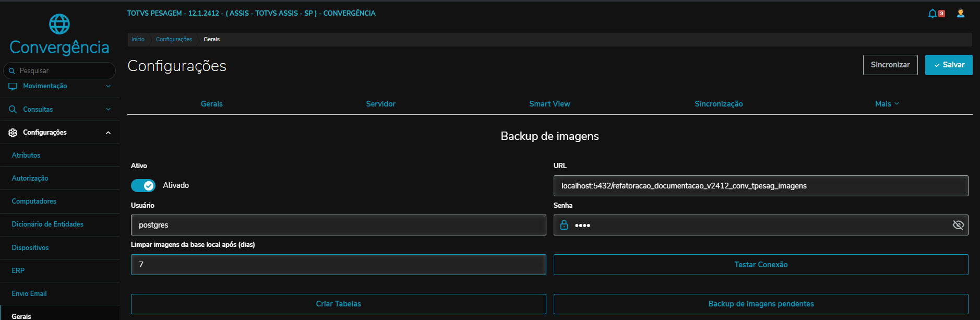Disable the Ativo backup toggle switch
The image size is (980, 320).
coord(143,186)
